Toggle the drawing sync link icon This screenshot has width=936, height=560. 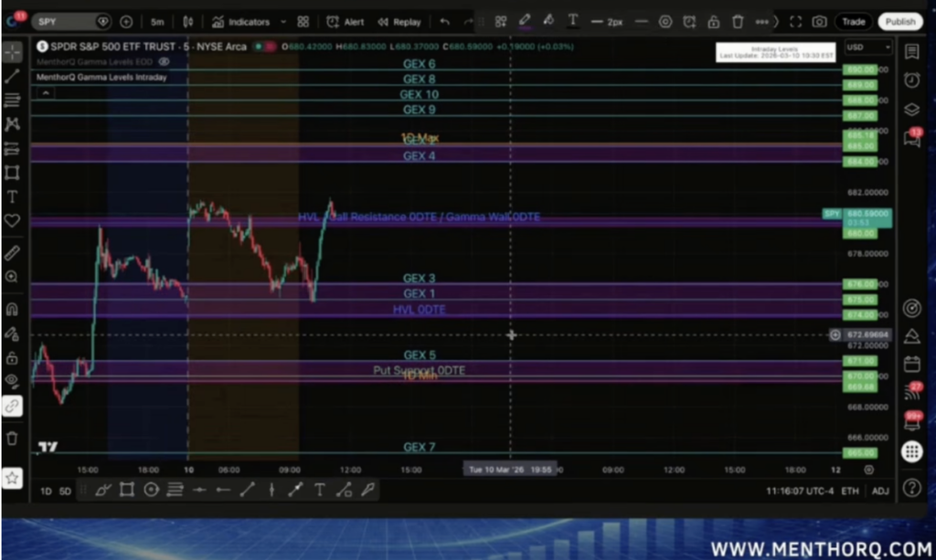point(13,407)
